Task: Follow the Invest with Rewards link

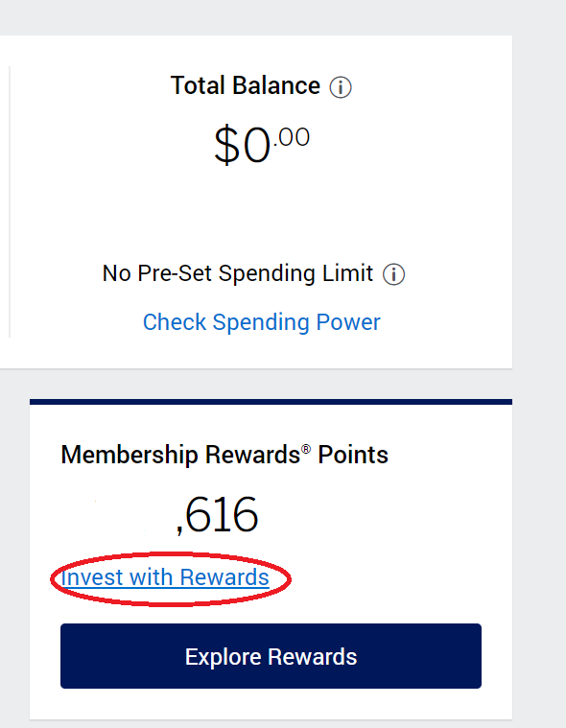Action: [x=165, y=577]
